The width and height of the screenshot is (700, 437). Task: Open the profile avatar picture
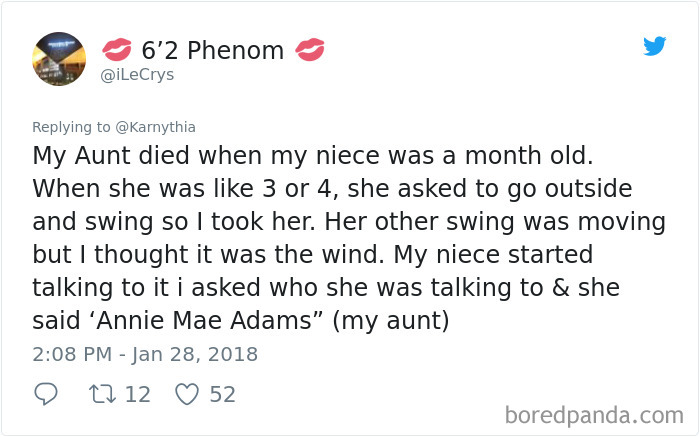pyautogui.click(x=59, y=58)
